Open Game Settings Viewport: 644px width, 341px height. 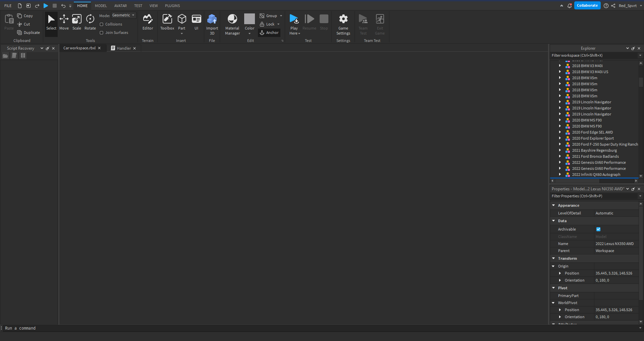click(343, 24)
